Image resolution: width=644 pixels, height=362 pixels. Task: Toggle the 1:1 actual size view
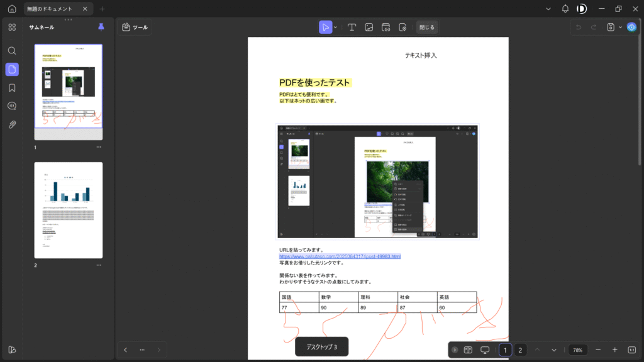pos(631,350)
